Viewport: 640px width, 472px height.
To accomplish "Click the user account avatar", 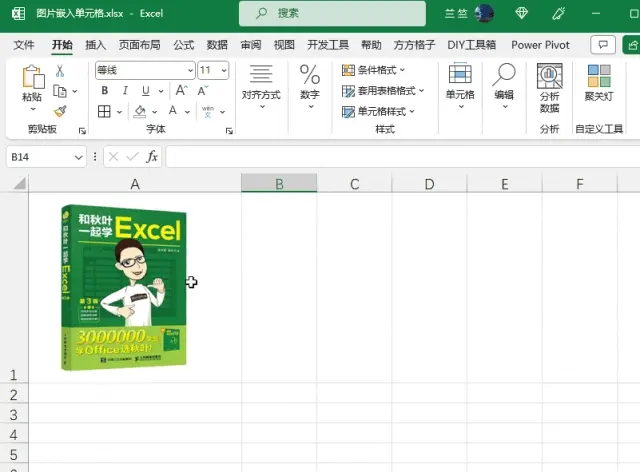I will click(484, 13).
